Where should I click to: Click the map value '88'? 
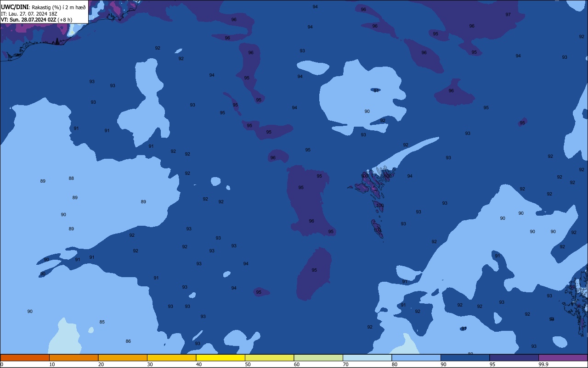coord(71,178)
